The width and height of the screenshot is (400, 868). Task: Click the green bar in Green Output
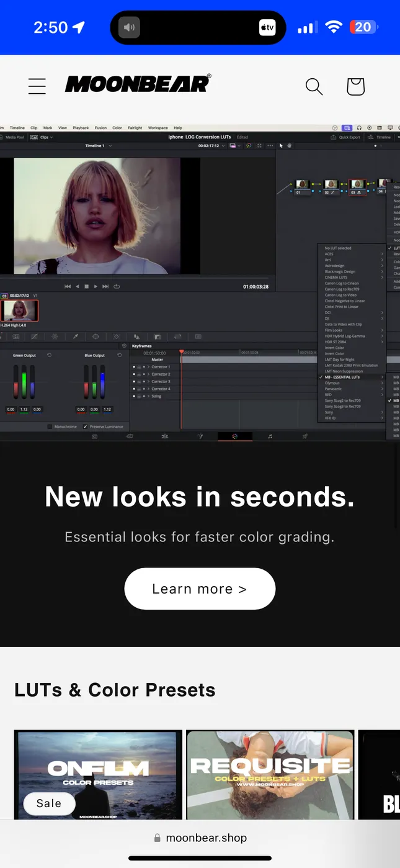point(24,381)
